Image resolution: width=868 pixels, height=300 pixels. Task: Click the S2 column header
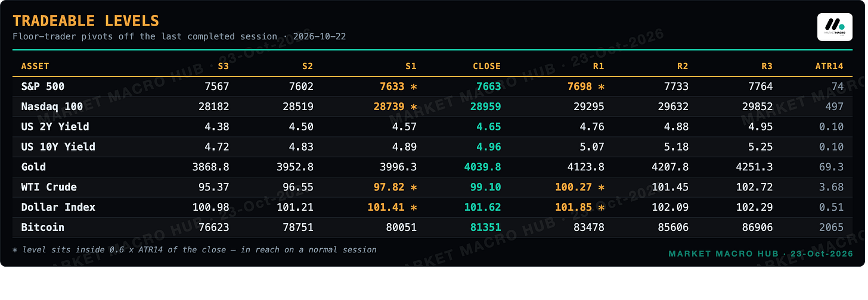[308, 66]
